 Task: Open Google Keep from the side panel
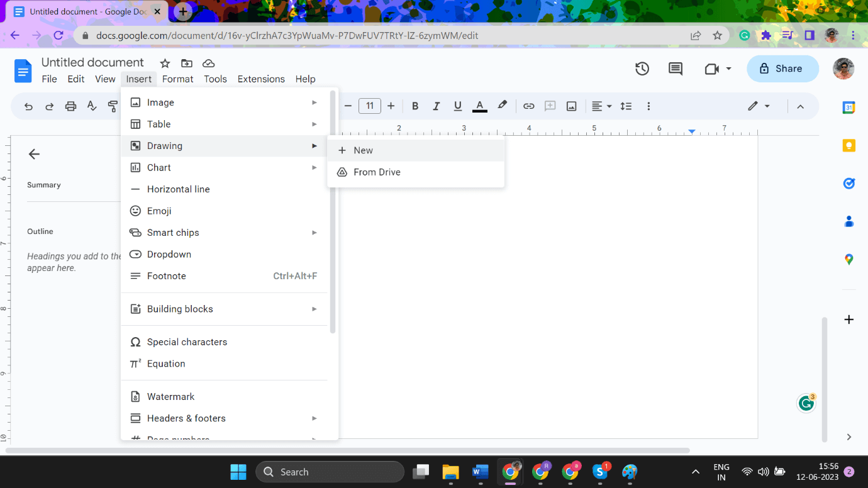click(849, 145)
